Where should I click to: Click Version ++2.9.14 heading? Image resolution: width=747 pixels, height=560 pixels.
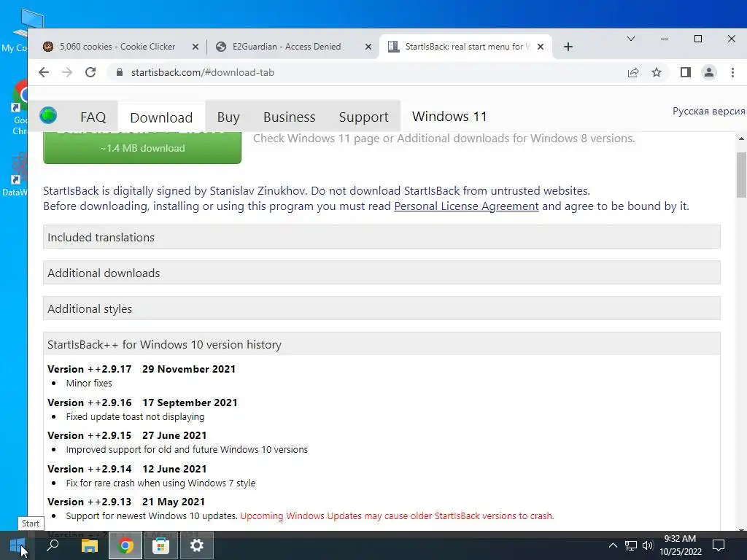point(127,469)
